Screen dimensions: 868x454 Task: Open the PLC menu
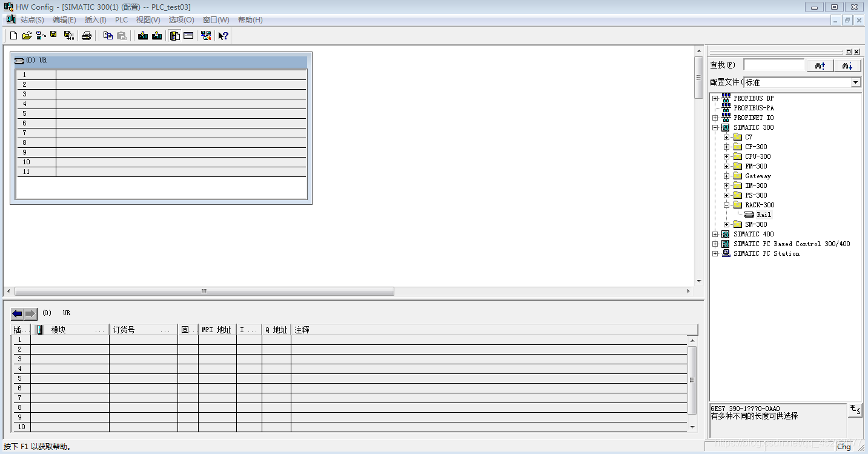click(121, 20)
